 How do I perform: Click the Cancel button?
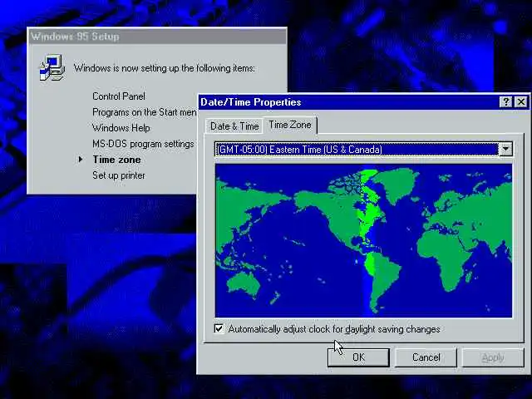[426, 357]
